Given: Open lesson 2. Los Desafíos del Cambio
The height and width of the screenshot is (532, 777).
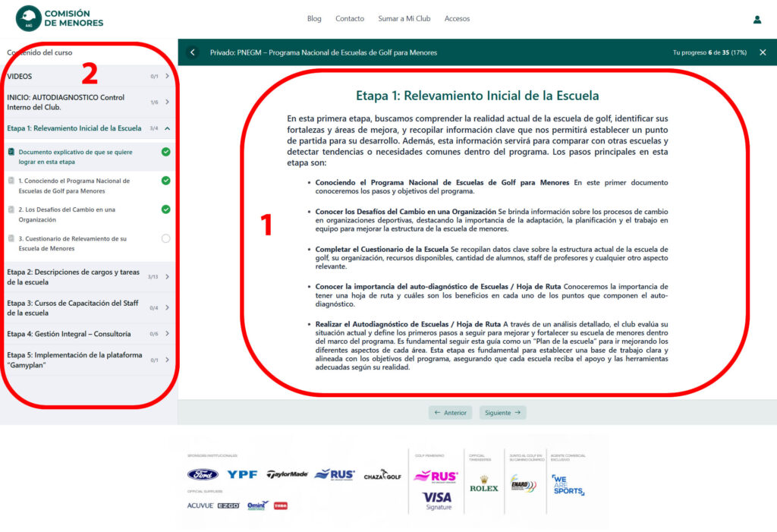Looking at the screenshot, I should point(67,214).
